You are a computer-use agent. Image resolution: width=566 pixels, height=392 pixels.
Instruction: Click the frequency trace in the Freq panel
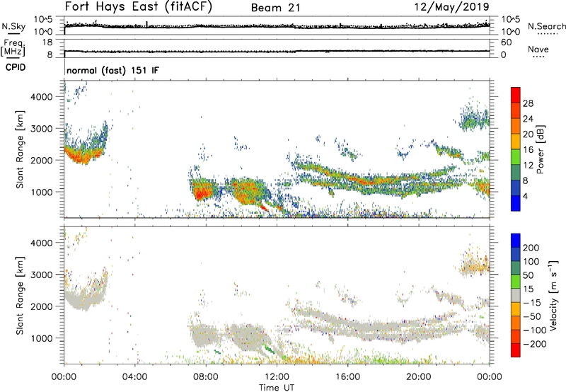[x=277, y=51]
